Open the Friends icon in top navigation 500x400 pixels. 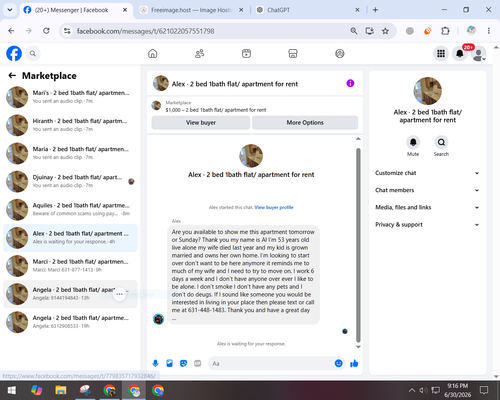199,53
